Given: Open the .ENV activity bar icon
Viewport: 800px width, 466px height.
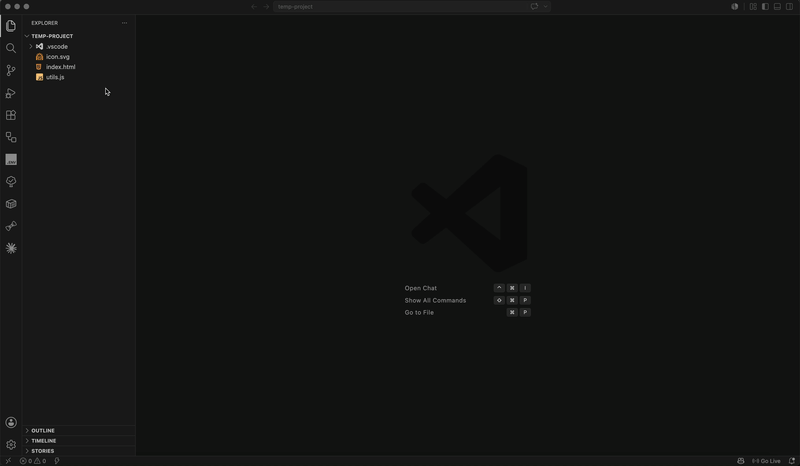Looking at the screenshot, I should tap(11, 160).
